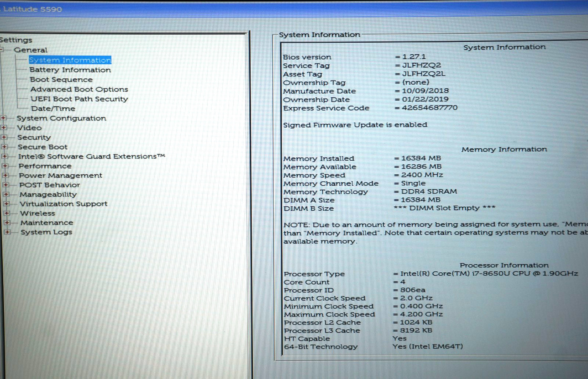The width and height of the screenshot is (588, 379).
Task: Select UEFI Boot Path Security
Action: click(79, 99)
